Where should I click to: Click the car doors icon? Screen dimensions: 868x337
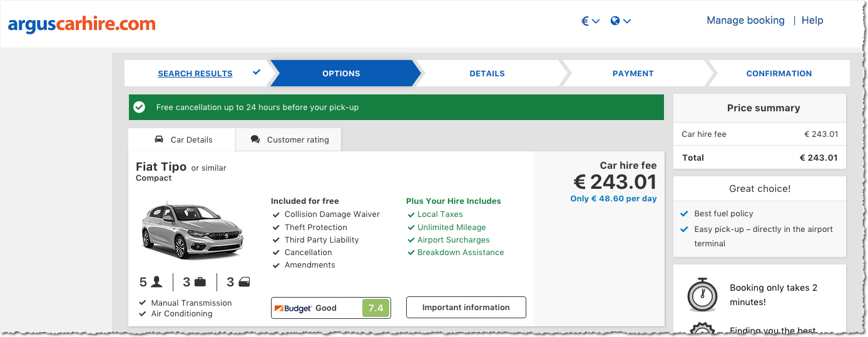244,282
